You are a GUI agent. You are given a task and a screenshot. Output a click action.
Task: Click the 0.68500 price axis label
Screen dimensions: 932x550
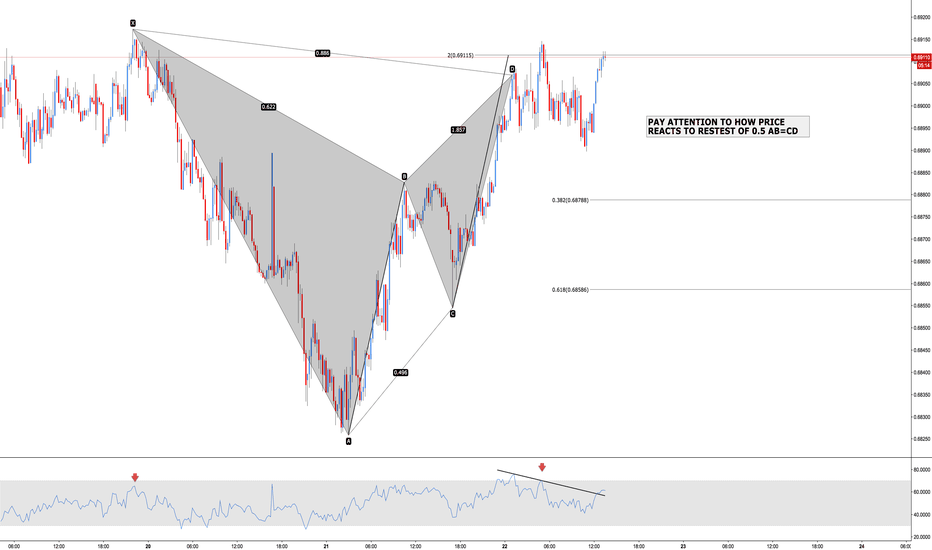click(x=922, y=328)
